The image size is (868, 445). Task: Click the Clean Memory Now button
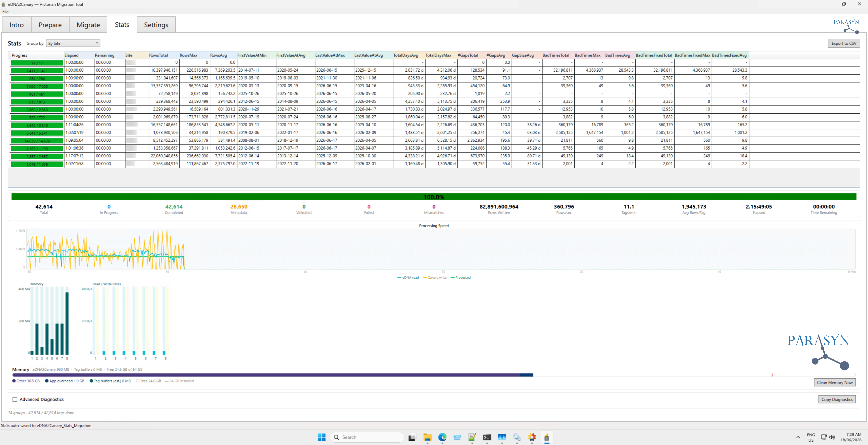[835, 382]
